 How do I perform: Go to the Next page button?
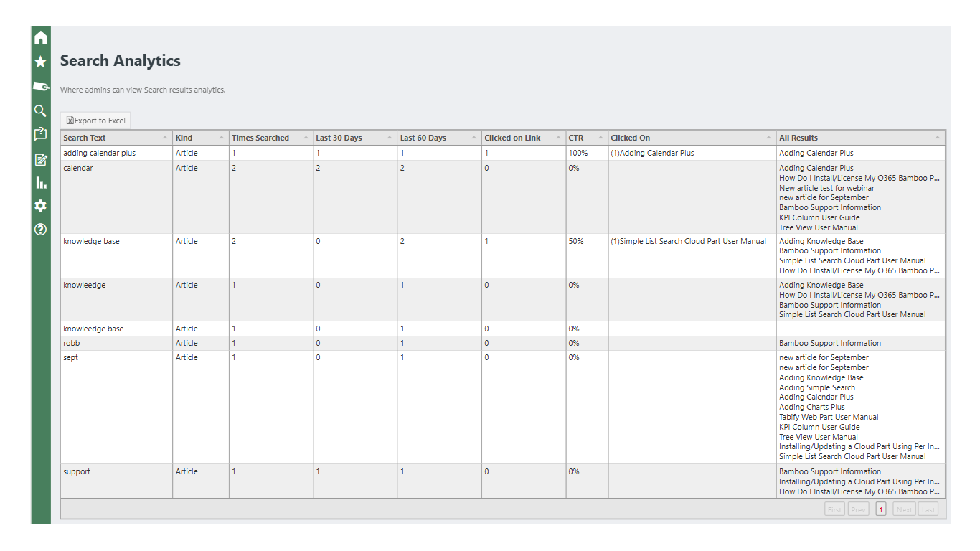(904, 509)
